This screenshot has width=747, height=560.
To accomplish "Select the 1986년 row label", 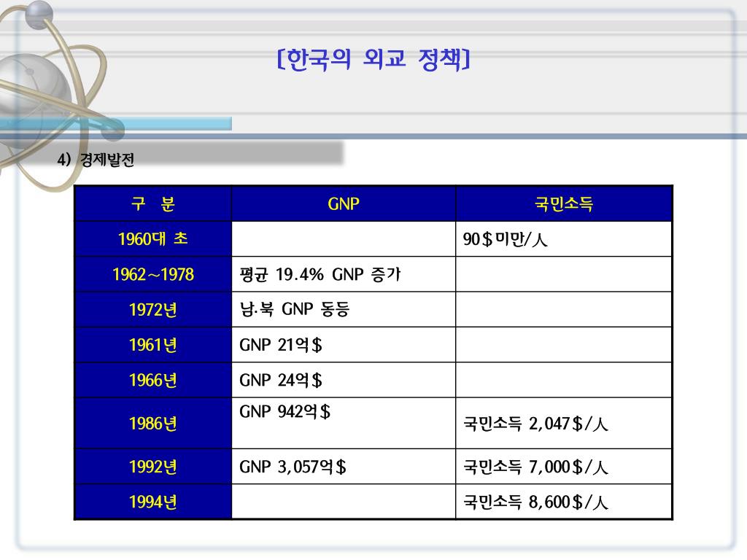I will point(153,424).
